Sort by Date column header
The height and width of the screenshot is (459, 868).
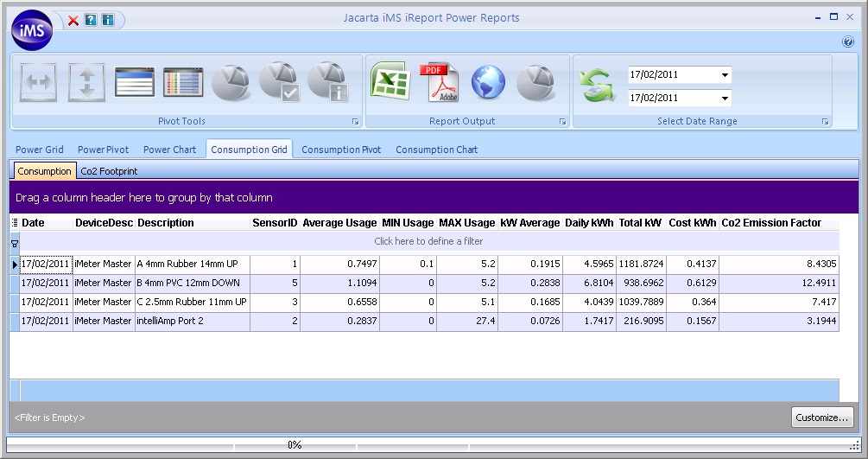coord(47,223)
